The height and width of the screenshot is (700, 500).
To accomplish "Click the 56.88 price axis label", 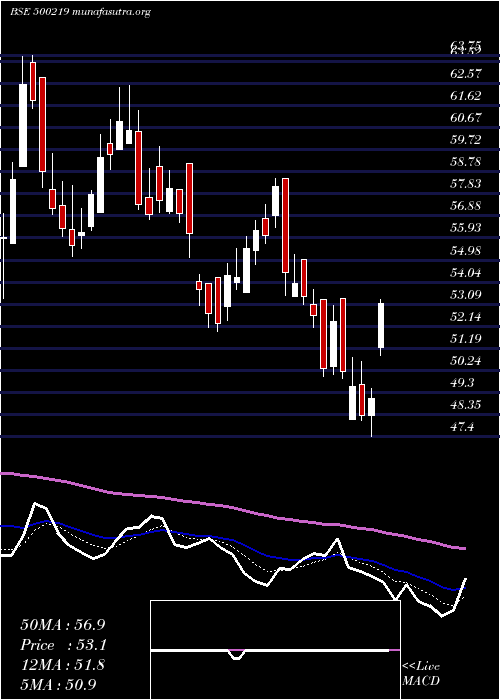I will pos(466,206).
